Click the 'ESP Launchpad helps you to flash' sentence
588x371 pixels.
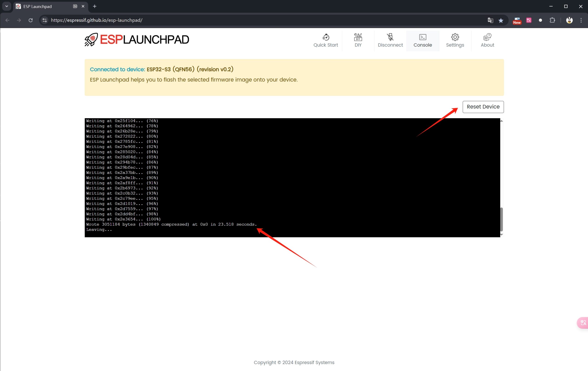(194, 80)
